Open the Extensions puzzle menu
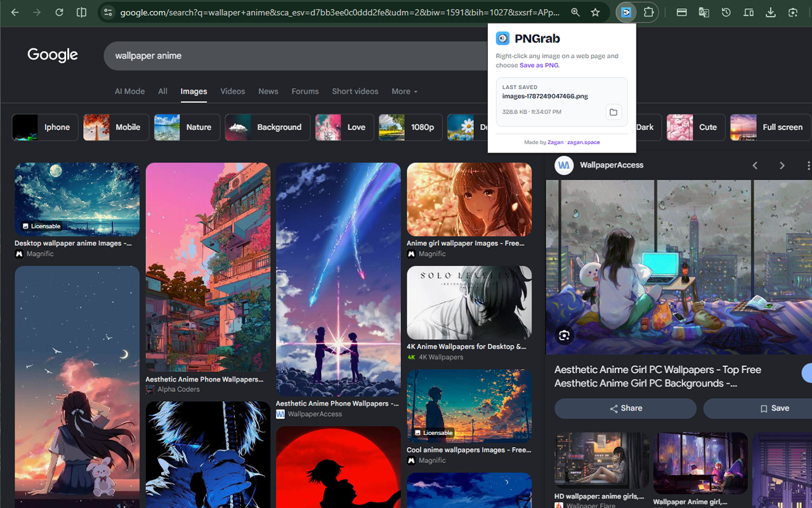 tap(648, 12)
